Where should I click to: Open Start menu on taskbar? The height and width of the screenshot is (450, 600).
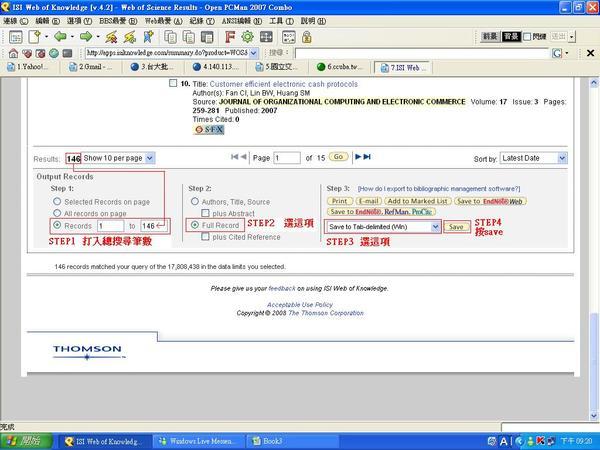tap(26, 442)
